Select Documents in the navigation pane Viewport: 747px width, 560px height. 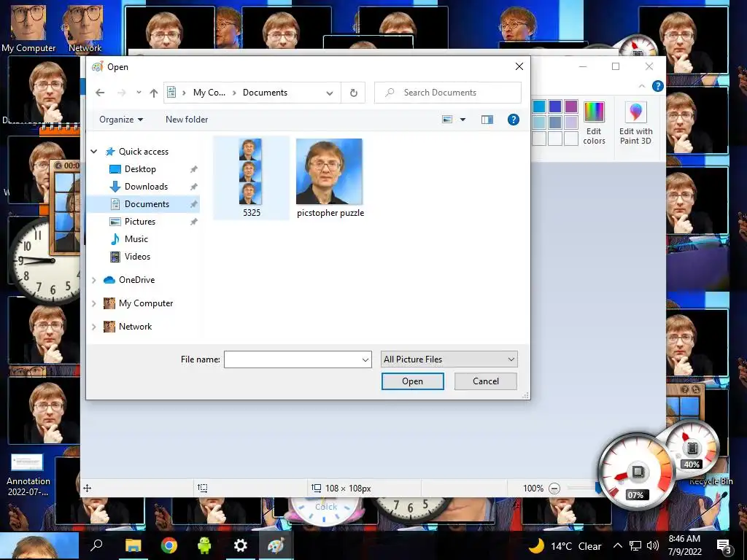click(x=147, y=204)
